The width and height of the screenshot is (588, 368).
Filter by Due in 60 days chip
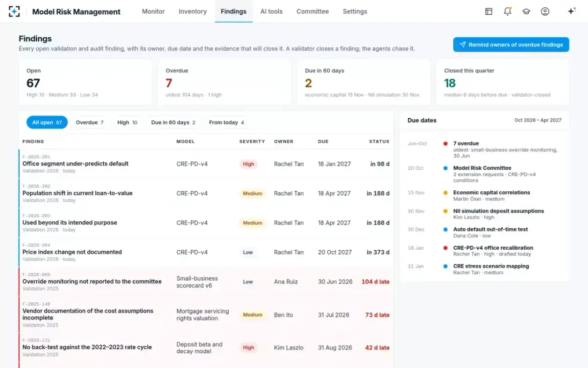[173, 123]
